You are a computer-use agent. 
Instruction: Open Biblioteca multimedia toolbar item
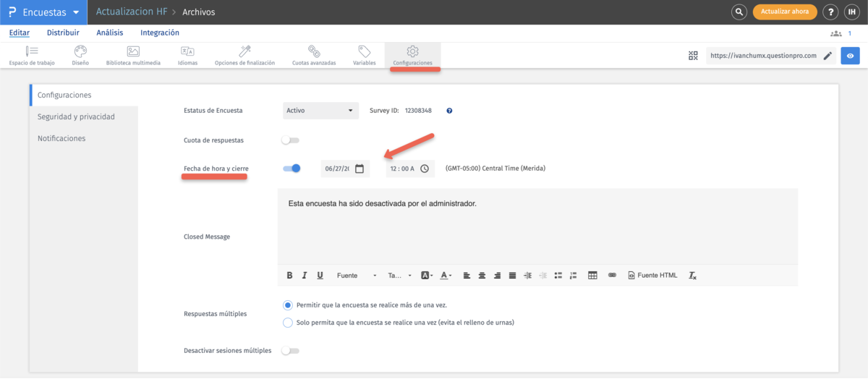coord(133,56)
